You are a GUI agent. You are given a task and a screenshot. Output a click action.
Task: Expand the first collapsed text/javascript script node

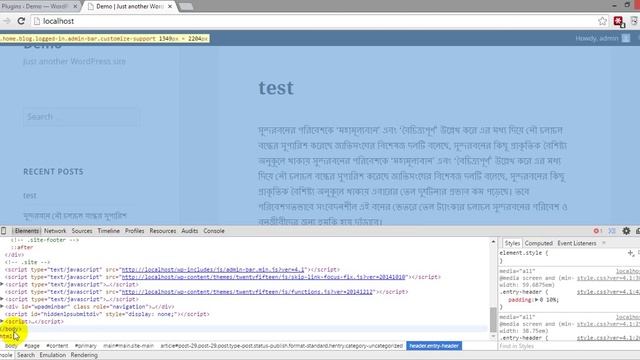pos(2,284)
